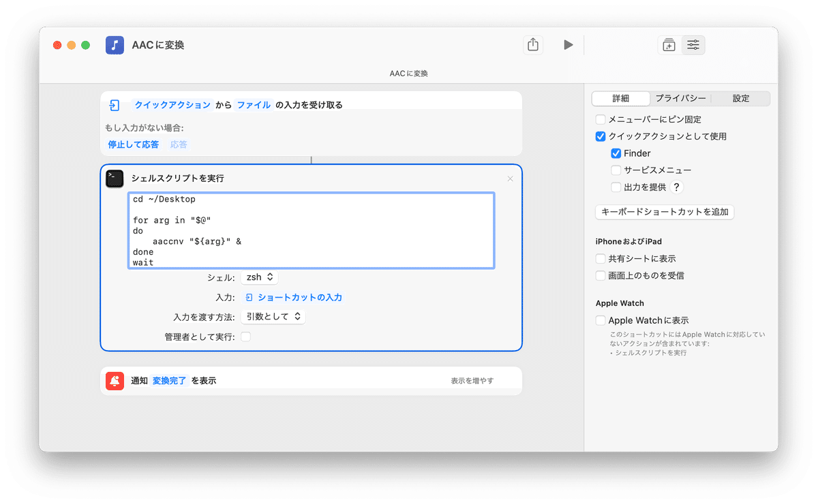Screen dimensions: 818x504
Task: Enable メニューバーにピン固定 checkbox
Action: (x=601, y=119)
